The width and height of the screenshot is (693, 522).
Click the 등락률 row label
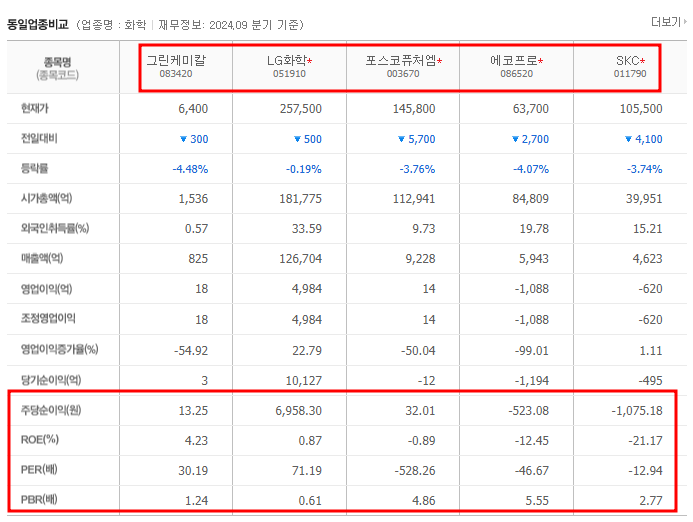(34, 168)
